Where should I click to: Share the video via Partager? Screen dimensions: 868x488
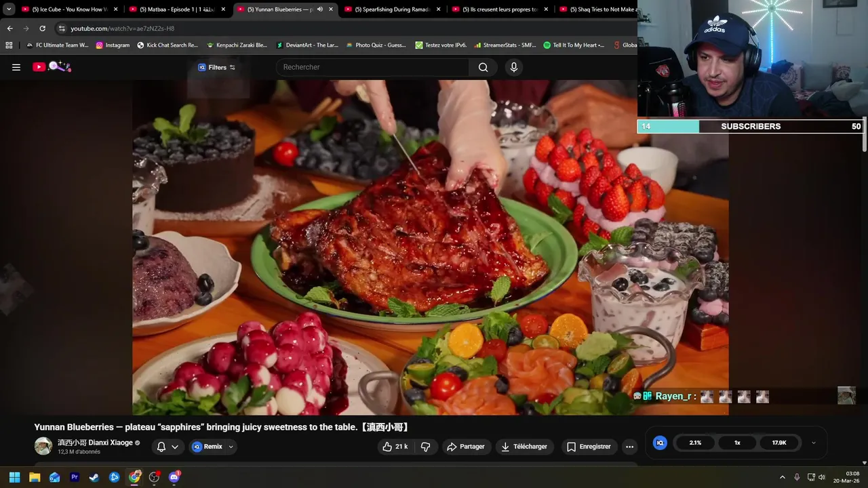point(466,447)
